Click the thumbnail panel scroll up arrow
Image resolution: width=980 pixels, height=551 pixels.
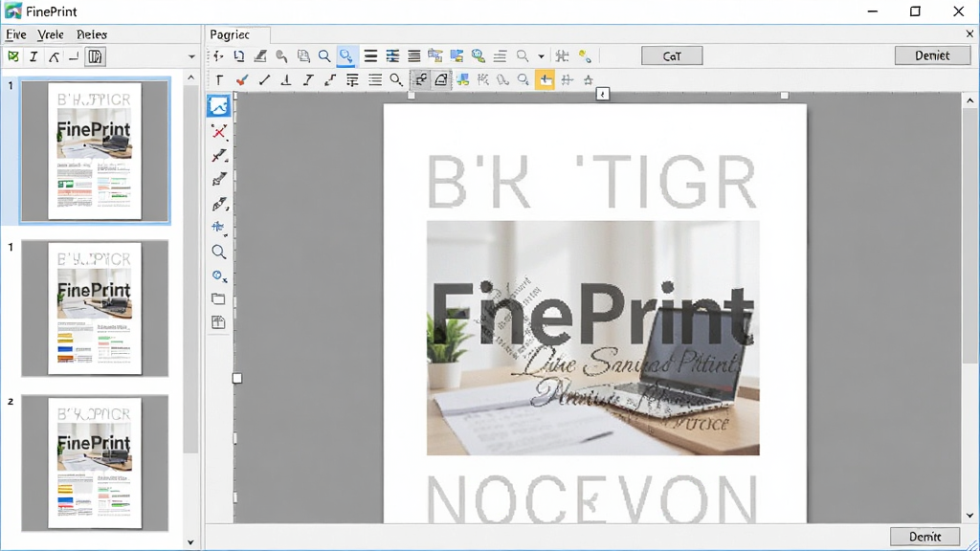(191, 77)
